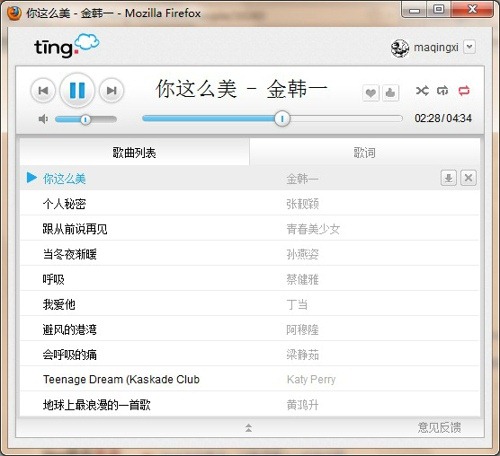Screen dimensions: 500x456
Task: Maximize the Firefox window
Action: coord(439,9)
